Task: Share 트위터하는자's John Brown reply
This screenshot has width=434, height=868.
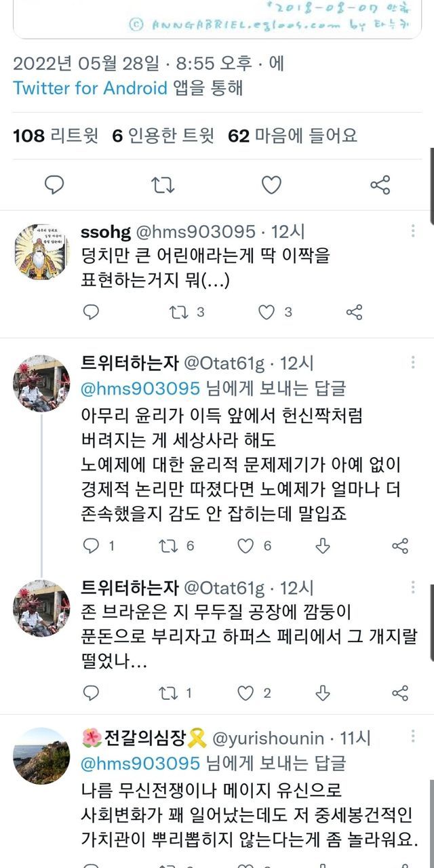Action: 400,692
